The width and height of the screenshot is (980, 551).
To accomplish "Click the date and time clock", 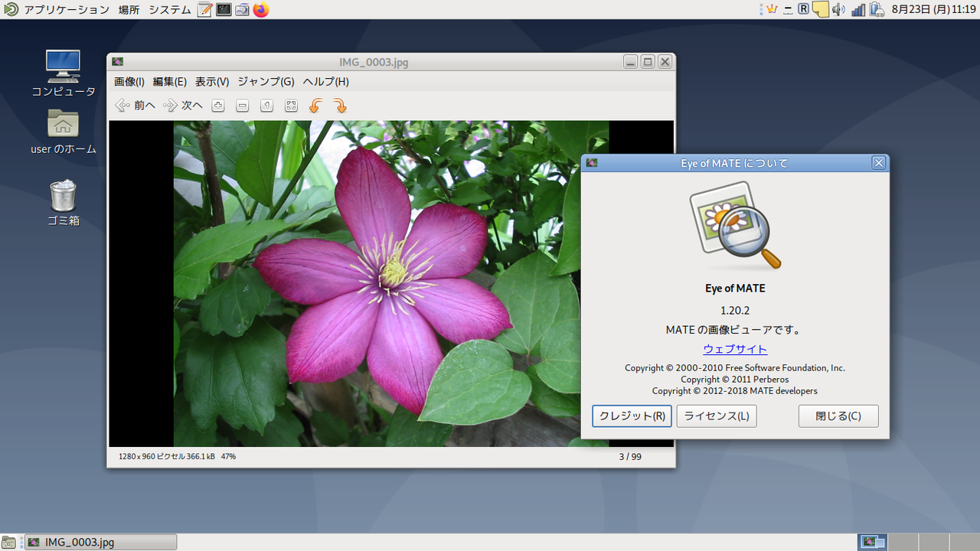I will click(934, 10).
